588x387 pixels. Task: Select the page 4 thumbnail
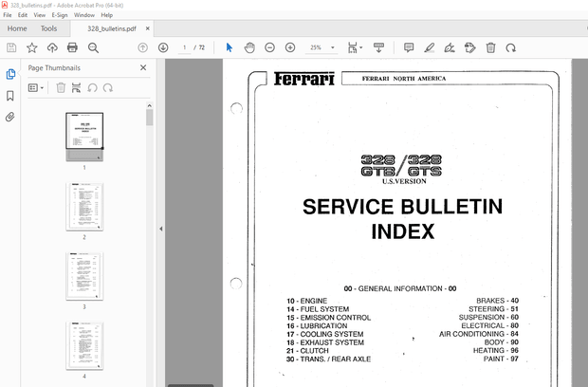84,346
